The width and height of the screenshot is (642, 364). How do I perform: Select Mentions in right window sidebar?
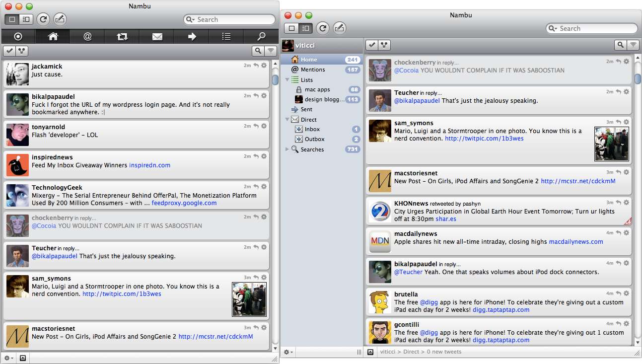tap(322, 70)
